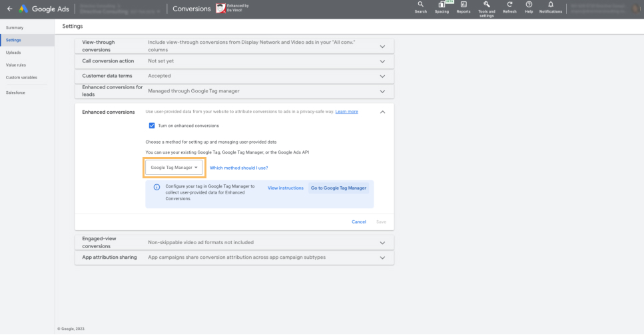Viewport: 644px width, 336px height.
Task: Click the Cancel button
Action: click(x=358, y=222)
